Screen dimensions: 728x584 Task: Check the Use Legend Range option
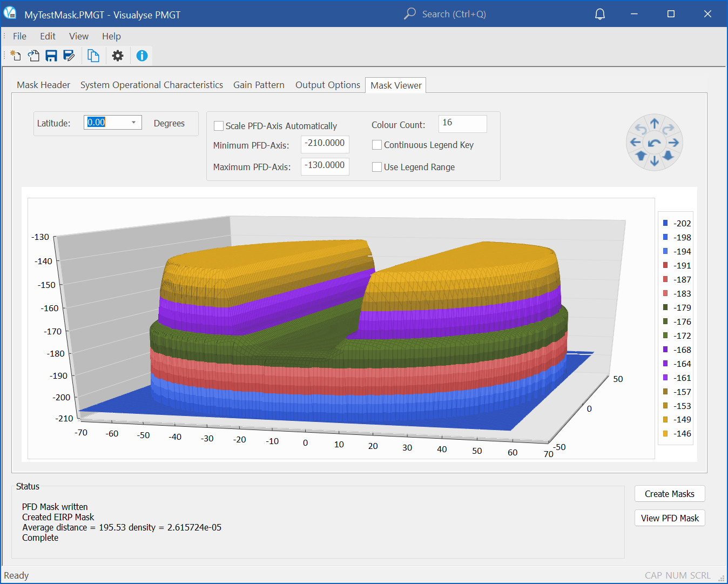coord(377,167)
